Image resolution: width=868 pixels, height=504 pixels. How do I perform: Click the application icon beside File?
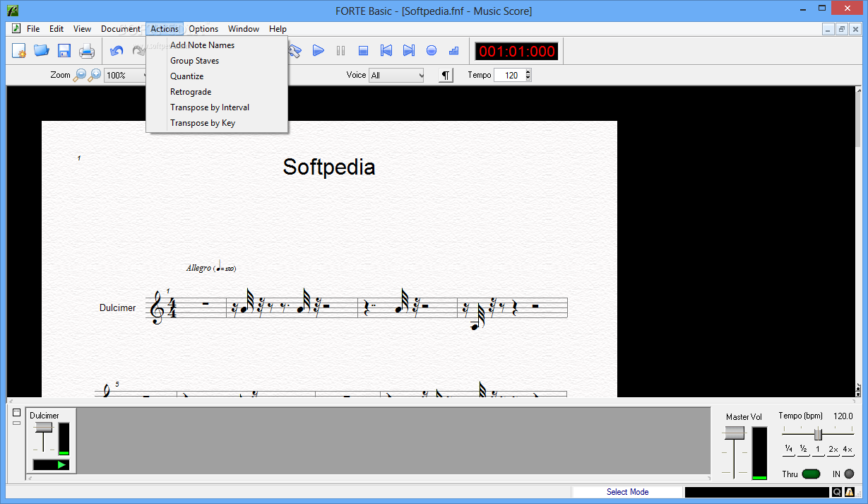[16, 29]
